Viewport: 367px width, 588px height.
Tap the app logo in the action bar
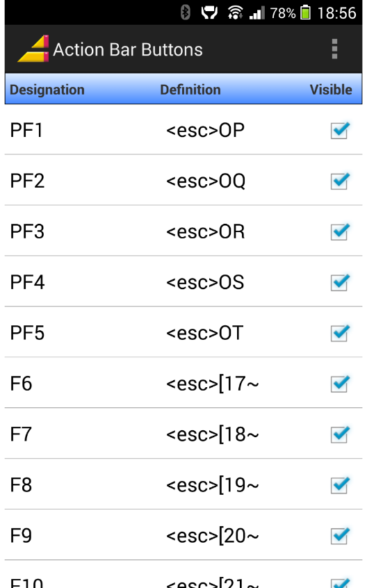pyautogui.click(x=33, y=49)
